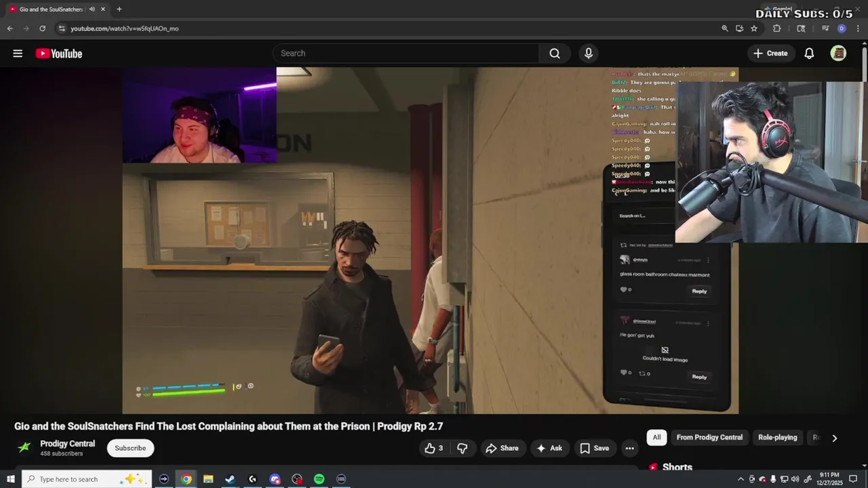
Task: Click the video player to pause
Action: 430,241
